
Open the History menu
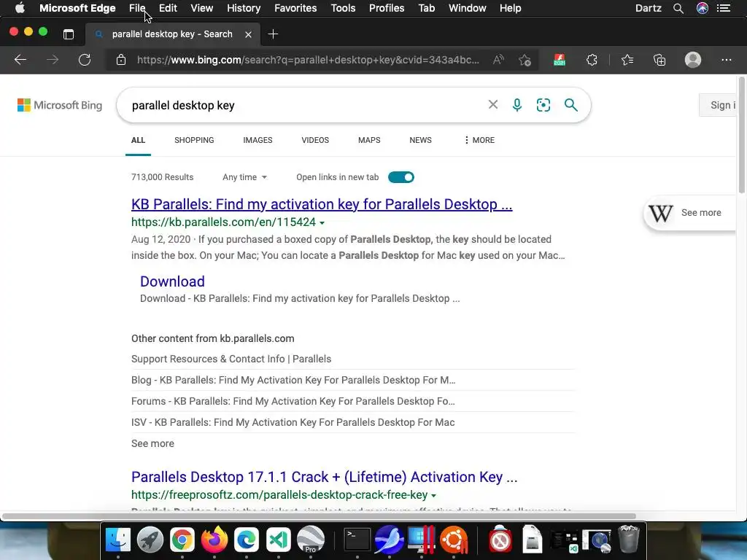[x=244, y=8]
